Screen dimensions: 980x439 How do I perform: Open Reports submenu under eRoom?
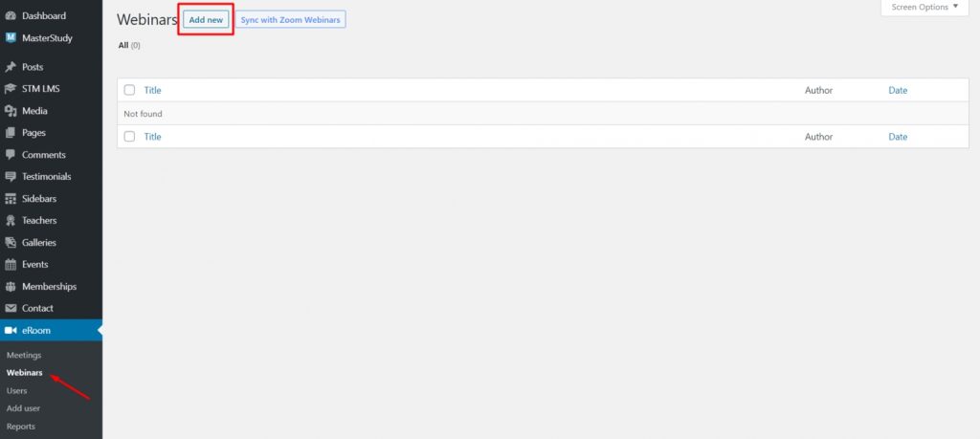21,427
